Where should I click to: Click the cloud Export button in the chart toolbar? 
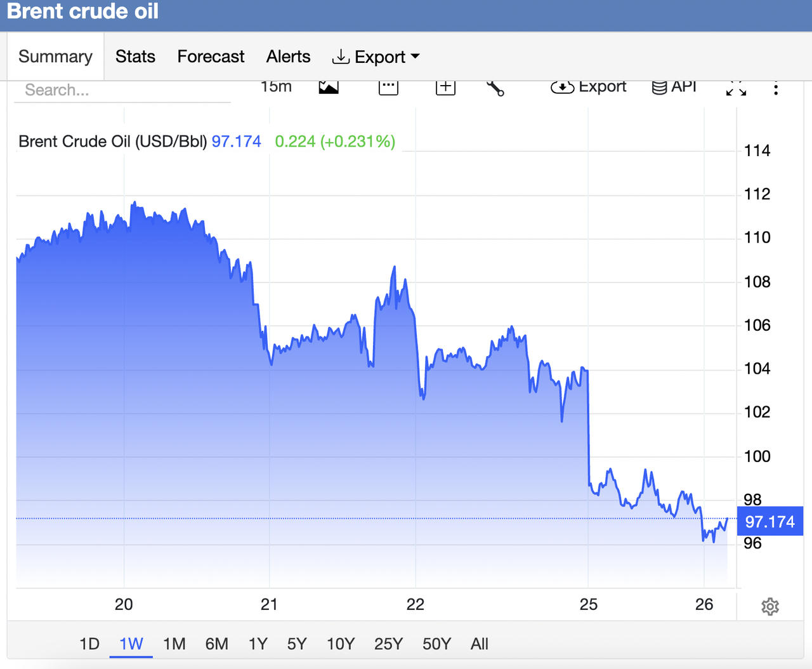tap(588, 87)
